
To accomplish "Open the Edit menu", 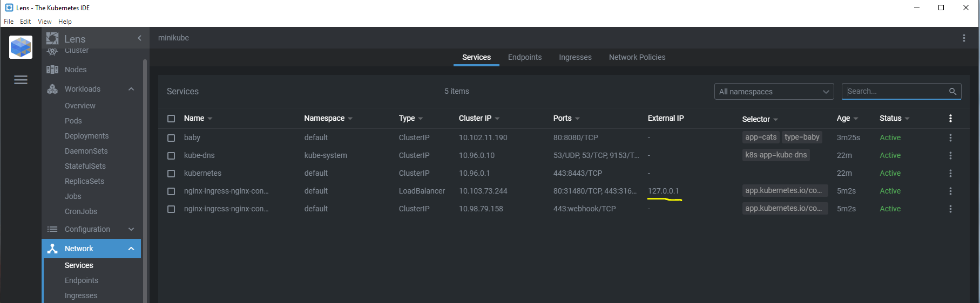I will 25,22.
